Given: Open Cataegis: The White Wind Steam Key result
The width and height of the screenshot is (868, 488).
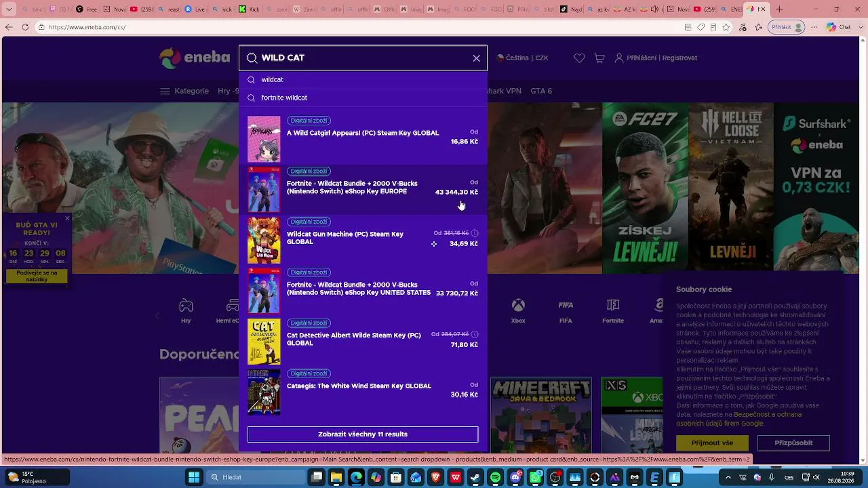Looking at the screenshot, I should tap(363, 392).
